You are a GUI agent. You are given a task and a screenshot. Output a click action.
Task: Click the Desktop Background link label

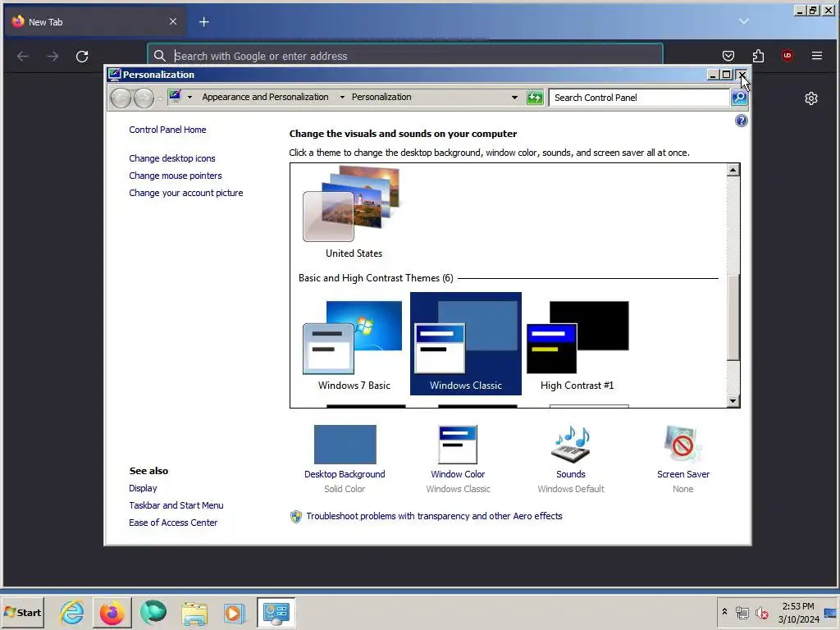click(345, 474)
